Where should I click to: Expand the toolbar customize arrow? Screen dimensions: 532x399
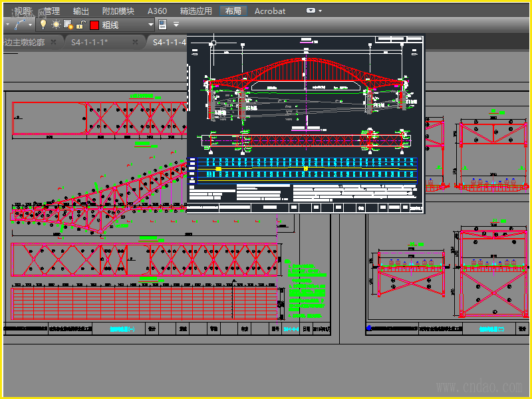pos(176,25)
